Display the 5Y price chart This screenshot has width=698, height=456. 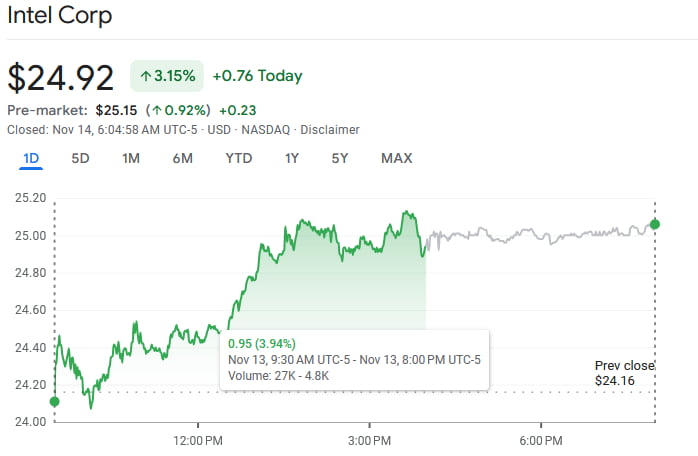click(x=341, y=158)
